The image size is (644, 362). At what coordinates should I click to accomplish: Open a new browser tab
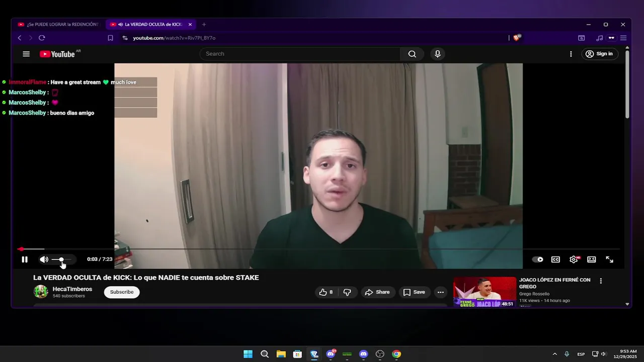(x=204, y=24)
